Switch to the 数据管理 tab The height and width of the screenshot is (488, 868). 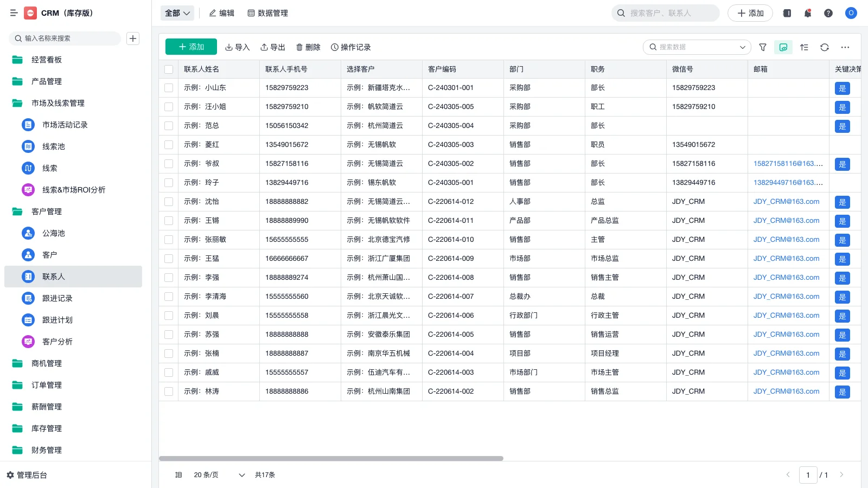[x=267, y=13]
